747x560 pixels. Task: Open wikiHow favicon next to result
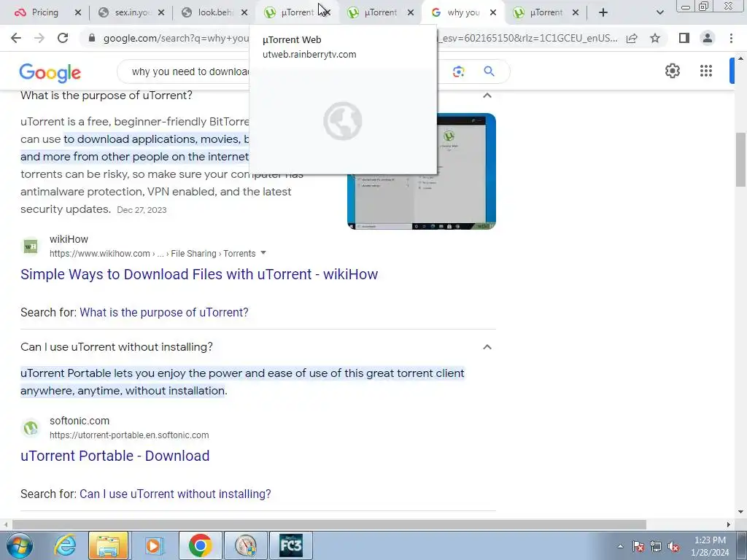(x=31, y=246)
